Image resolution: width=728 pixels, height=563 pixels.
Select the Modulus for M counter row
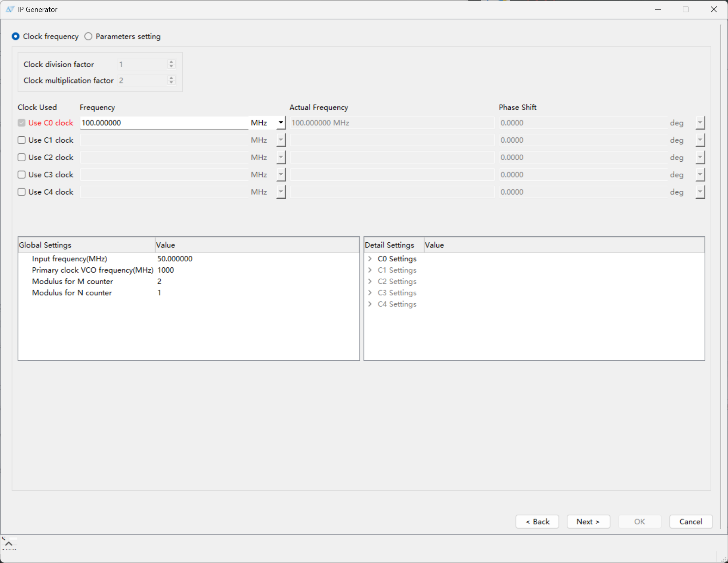pos(189,281)
